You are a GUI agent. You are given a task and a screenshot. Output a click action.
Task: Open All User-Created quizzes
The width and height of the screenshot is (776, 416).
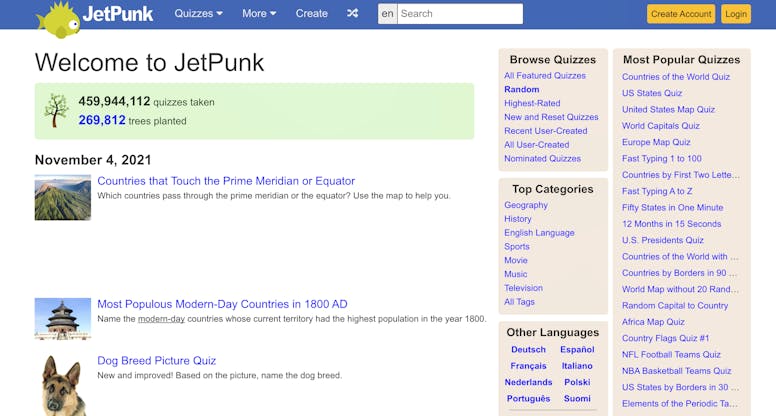(x=536, y=145)
